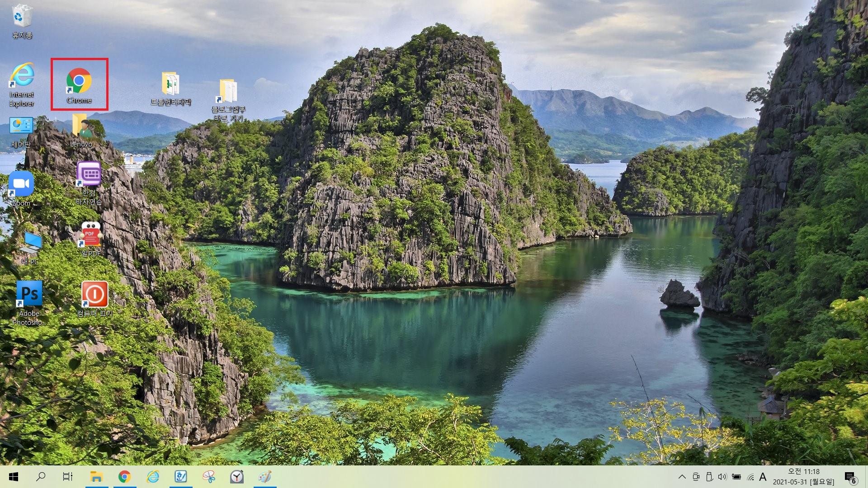Open File Explorer from taskbar
This screenshot has height=488, width=868.
click(x=96, y=477)
